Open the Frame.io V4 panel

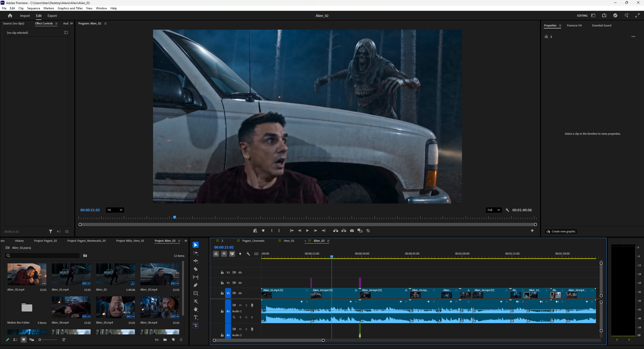click(574, 25)
